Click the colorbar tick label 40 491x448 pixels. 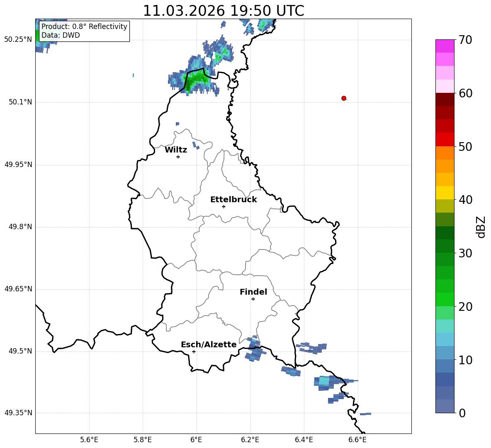(465, 200)
